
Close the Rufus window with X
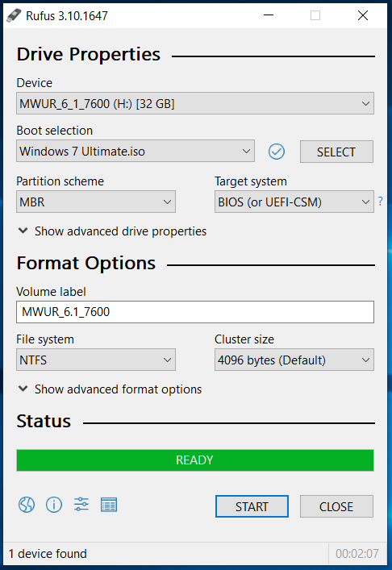point(363,15)
